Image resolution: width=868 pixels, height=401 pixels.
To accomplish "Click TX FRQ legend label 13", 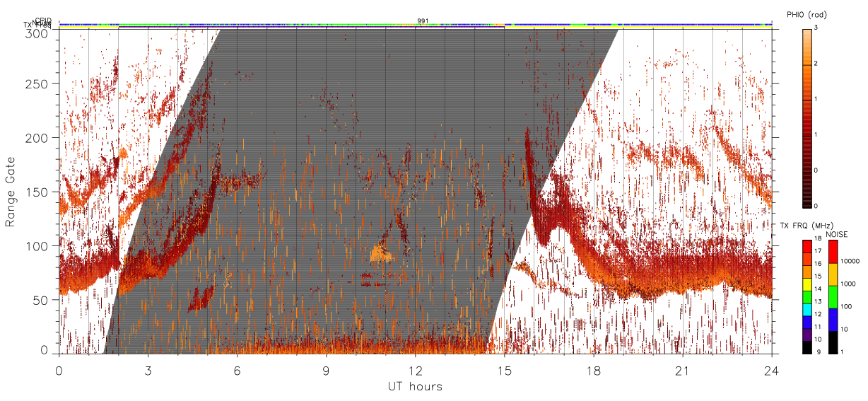I will click(x=819, y=302).
